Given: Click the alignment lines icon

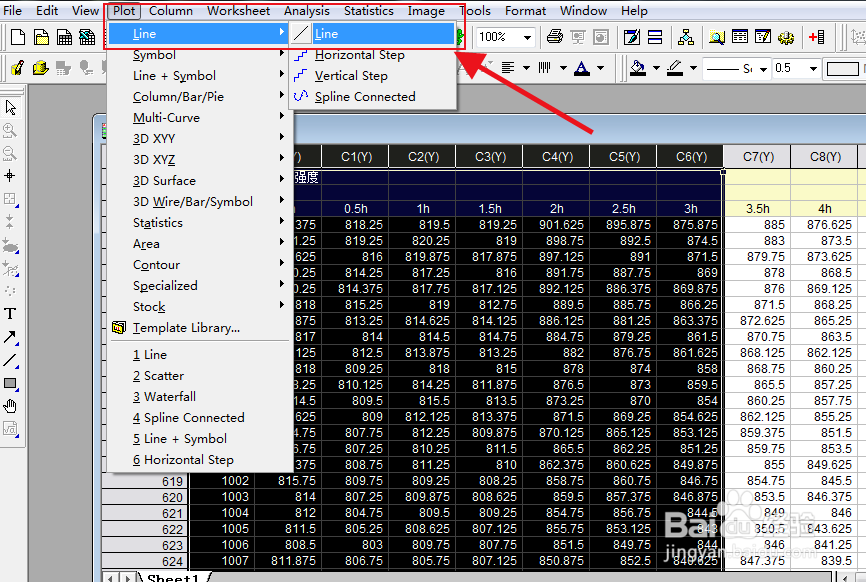Looking at the screenshot, I should click(x=508, y=68).
